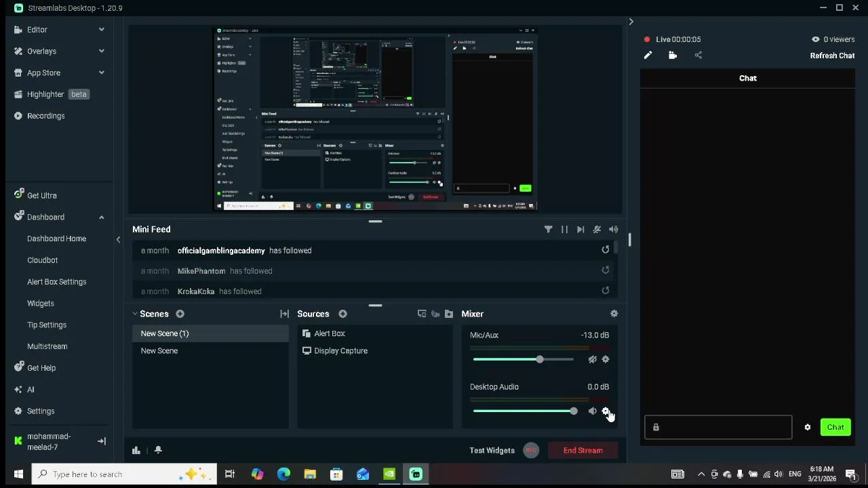Image resolution: width=868 pixels, height=488 pixels.
Task: Open the stats bar chart icon
Action: (136, 450)
